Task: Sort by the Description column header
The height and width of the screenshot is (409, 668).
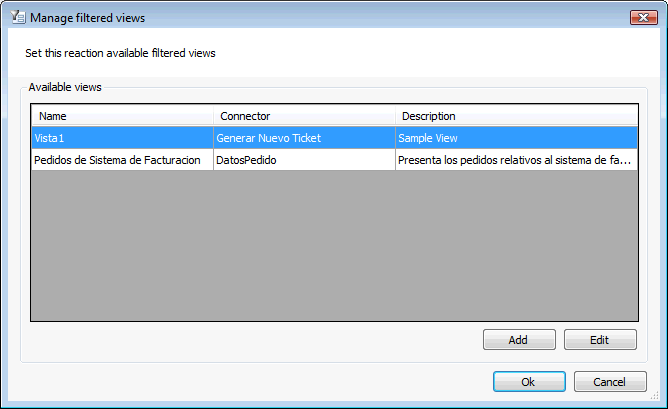Action: click(516, 115)
